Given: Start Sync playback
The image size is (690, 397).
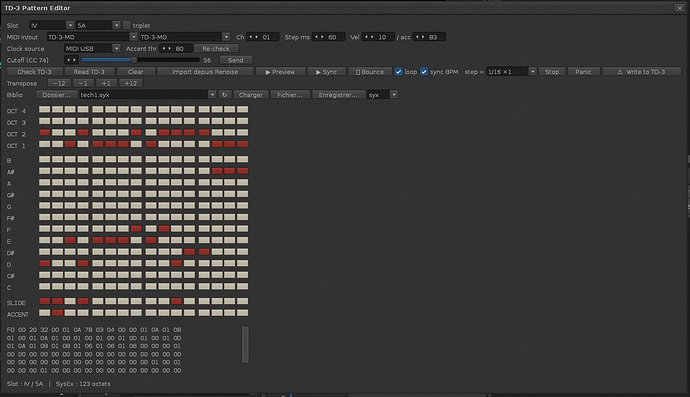Looking at the screenshot, I should coord(327,72).
